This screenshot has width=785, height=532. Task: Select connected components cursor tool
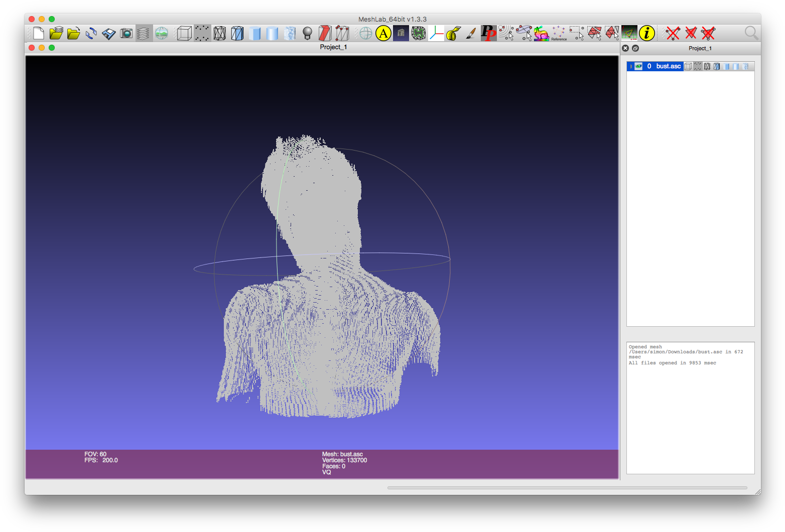[x=506, y=34]
